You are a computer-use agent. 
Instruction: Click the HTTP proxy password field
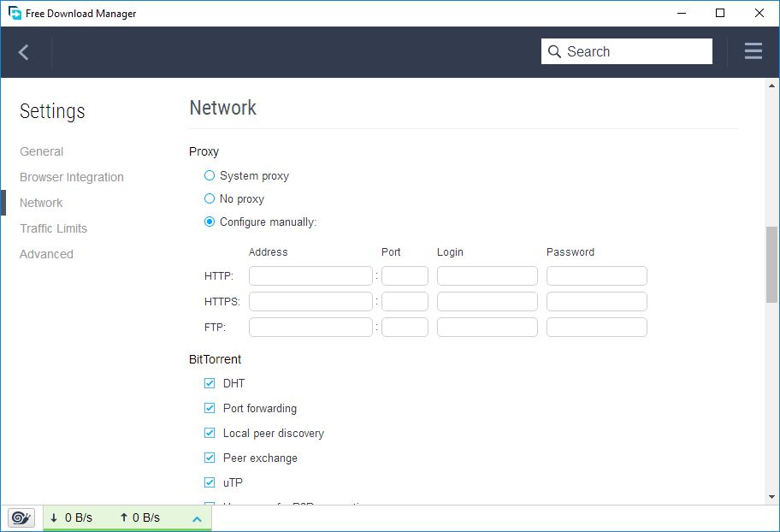pos(596,275)
